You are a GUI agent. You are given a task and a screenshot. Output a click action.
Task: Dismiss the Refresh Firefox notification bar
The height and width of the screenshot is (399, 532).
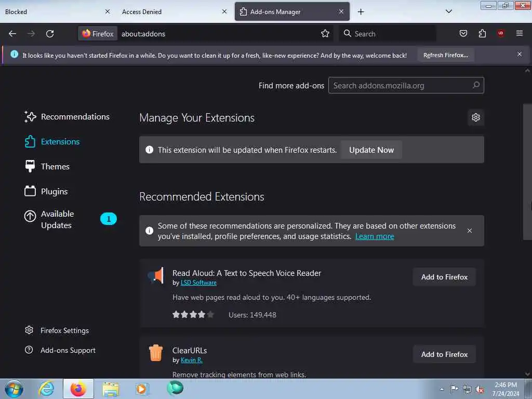tap(519, 54)
